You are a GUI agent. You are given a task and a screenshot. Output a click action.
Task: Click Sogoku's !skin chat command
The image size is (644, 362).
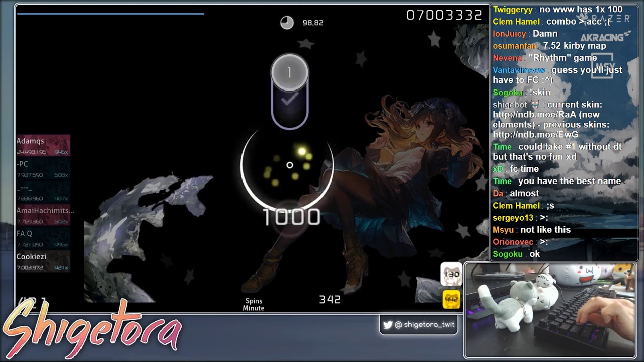point(540,93)
